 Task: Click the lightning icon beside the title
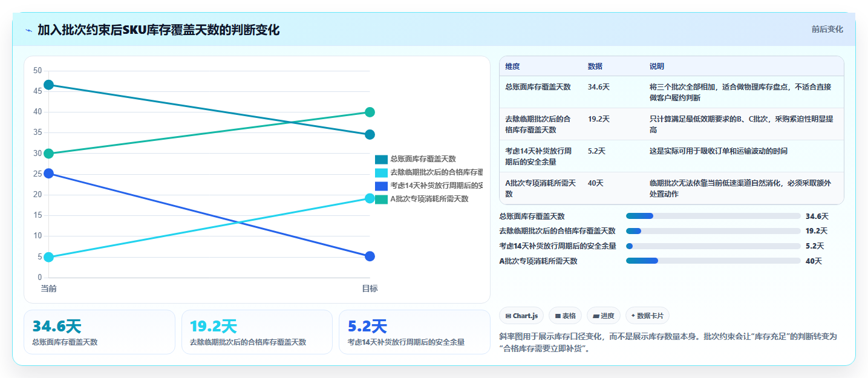pos(28,30)
